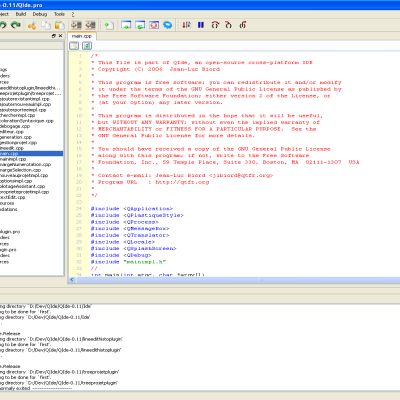This screenshot has height=400, width=400.
Task: Select the lineedithistoplugin entry in project tree
Action: click(x=31, y=88)
